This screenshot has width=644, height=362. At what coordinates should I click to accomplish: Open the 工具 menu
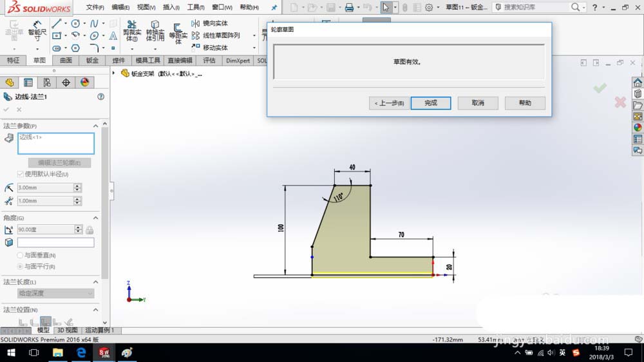196,7
